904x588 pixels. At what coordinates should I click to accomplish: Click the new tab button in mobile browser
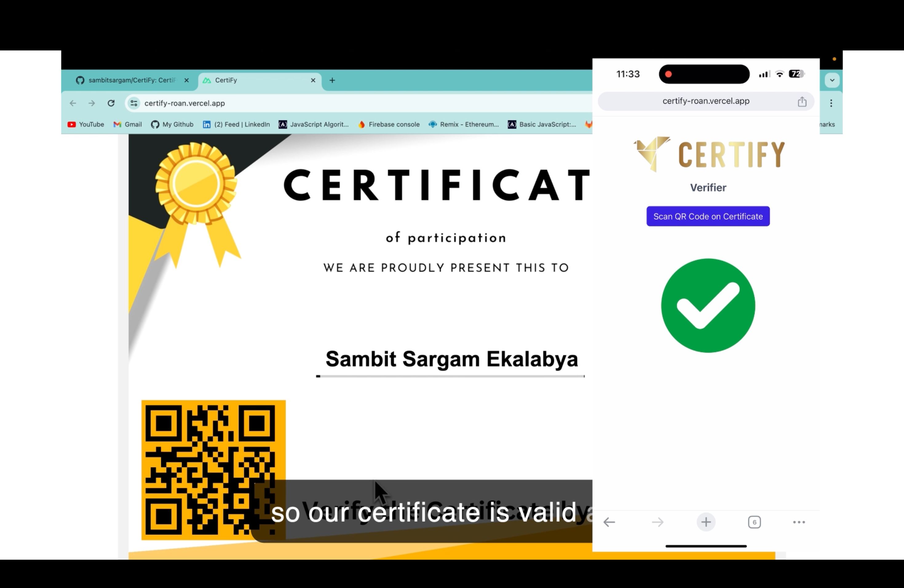coord(705,522)
